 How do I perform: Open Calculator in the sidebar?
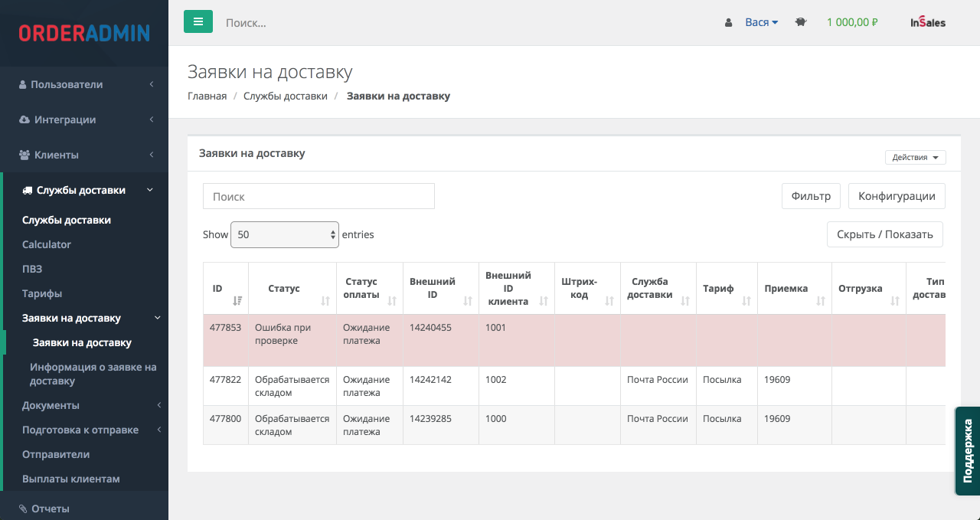click(47, 244)
